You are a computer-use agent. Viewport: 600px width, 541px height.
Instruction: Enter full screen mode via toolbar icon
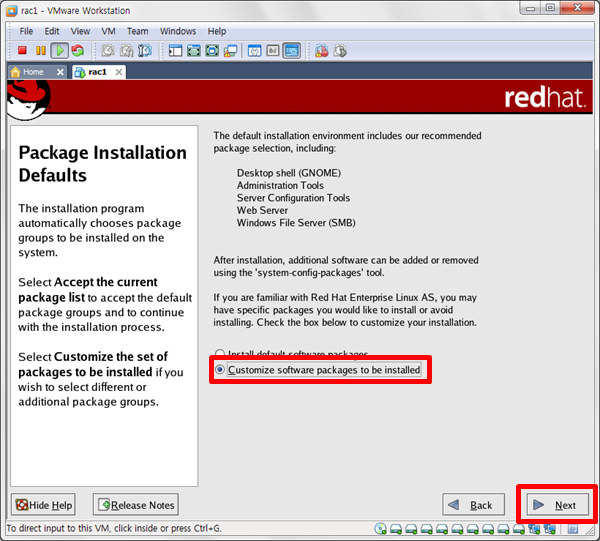[212, 51]
